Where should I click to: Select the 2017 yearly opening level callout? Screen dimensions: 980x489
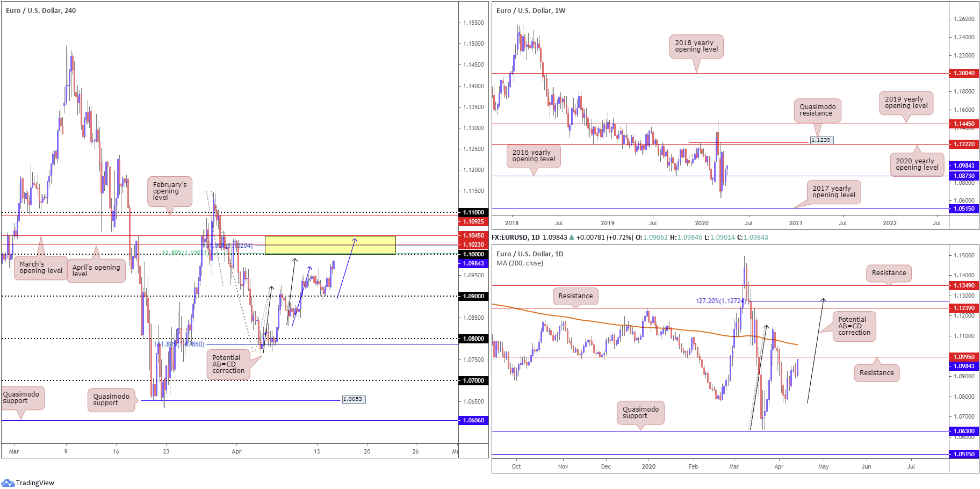834,192
